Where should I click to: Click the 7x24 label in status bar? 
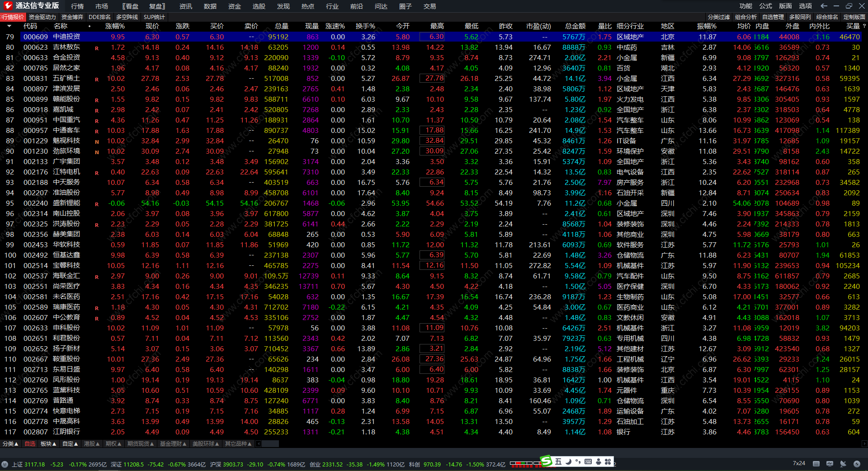click(799, 463)
